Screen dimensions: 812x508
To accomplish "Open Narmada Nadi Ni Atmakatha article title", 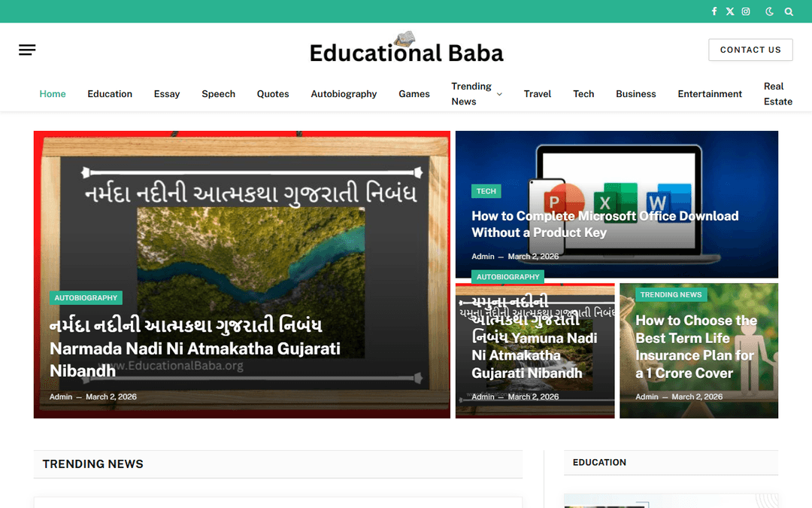I will click(x=195, y=348).
